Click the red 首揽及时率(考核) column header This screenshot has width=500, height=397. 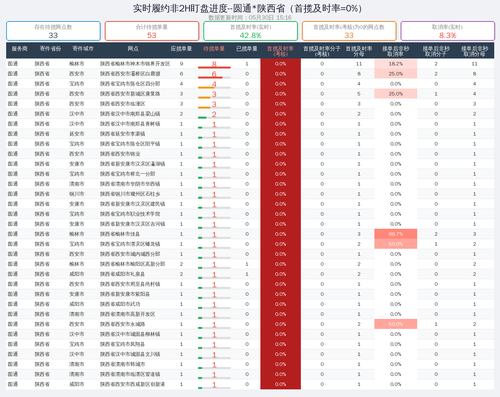(x=280, y=51)
